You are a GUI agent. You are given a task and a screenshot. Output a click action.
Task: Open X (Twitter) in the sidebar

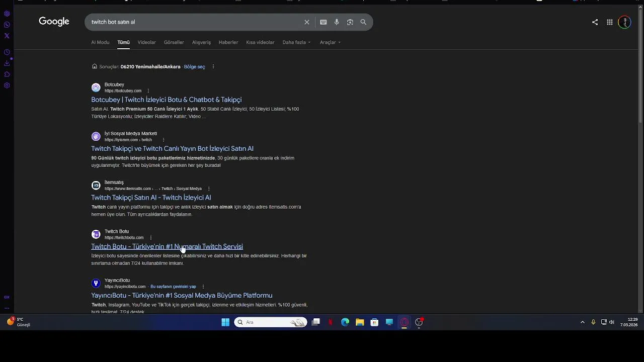(x=7, y=36)
